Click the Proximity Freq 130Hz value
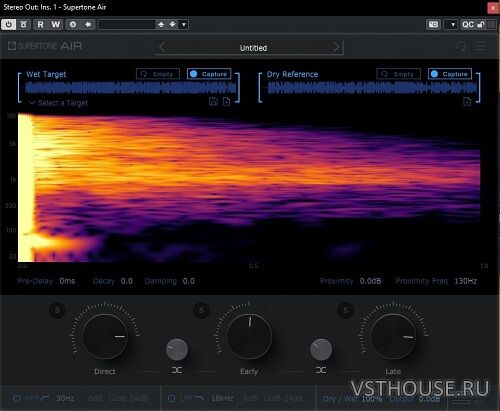The image size is (500, 411). pyautogui.click(x=465, y=281)
